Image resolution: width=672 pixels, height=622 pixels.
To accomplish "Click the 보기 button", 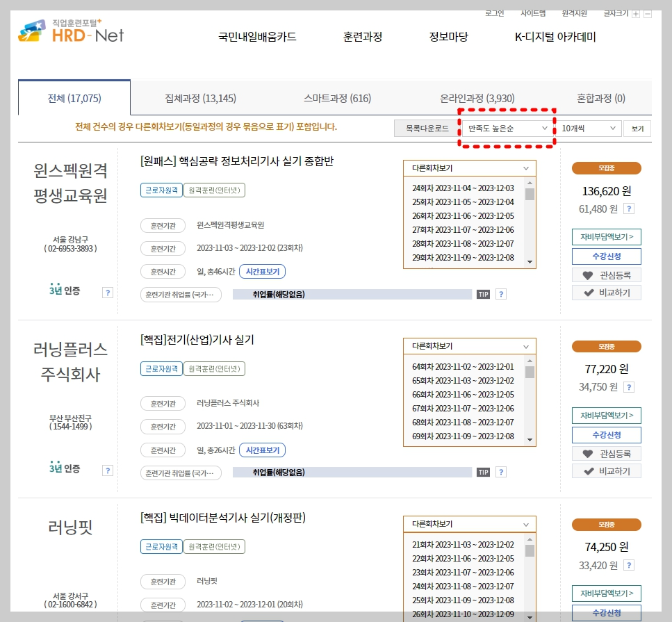I will tap(637, 128).
